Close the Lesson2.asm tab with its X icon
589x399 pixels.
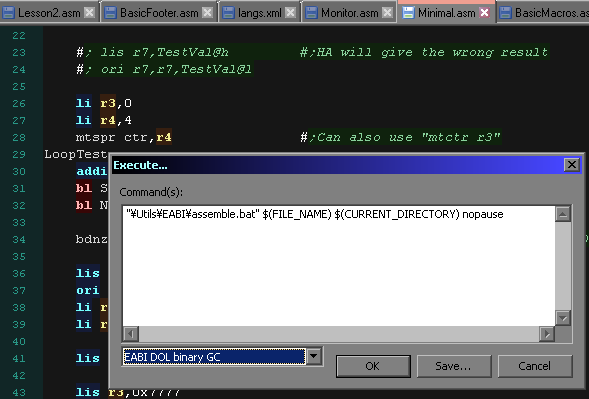(x=89, y=13)
